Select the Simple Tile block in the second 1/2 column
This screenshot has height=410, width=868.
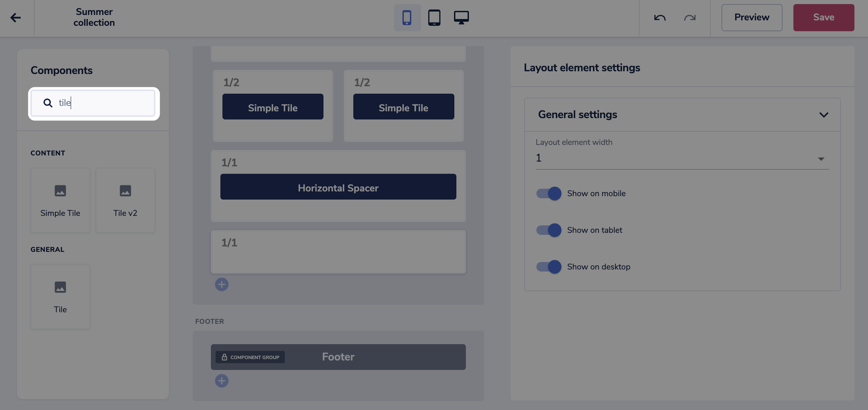point(404,107)
